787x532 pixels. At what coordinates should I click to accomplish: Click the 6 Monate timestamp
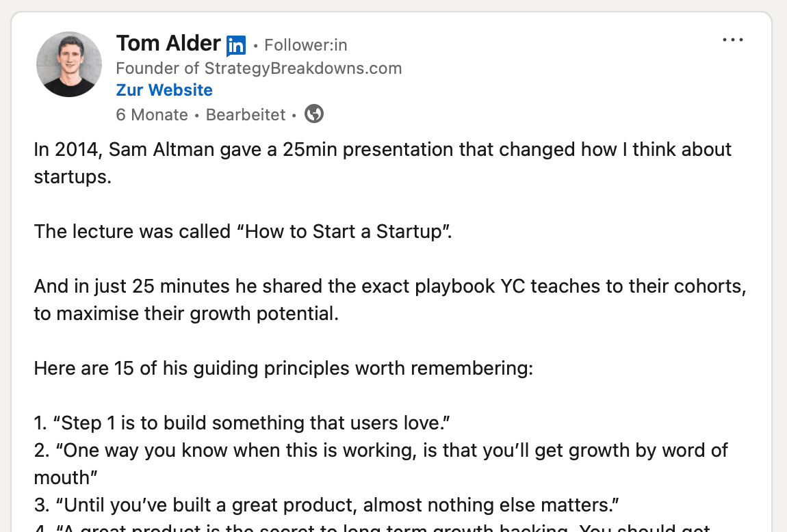(x=152, y=114)
